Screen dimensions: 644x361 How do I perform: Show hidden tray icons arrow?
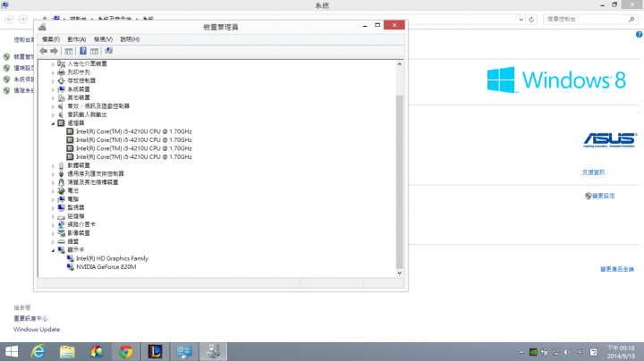(x=521, y=352)
